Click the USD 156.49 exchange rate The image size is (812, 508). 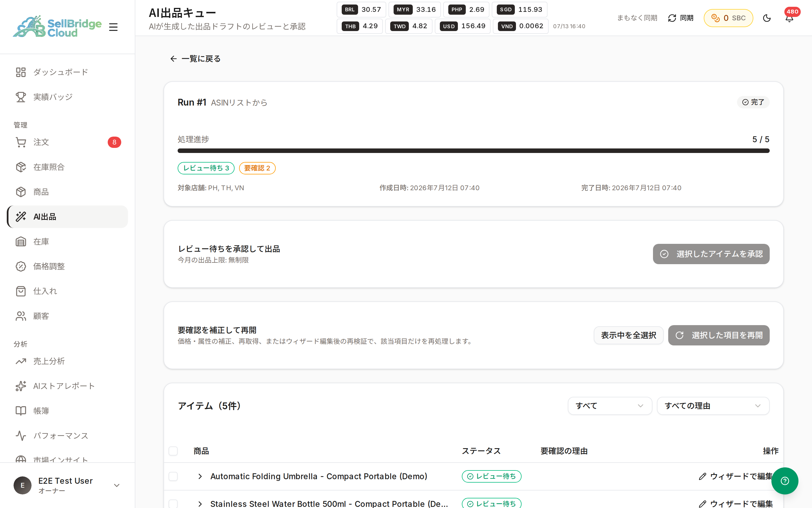[x=462, y=26]
